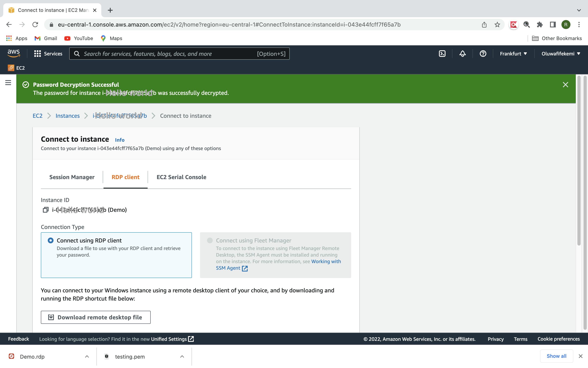Screen dimensions: 588x368
Task: Open the Oluwafifekemi account dropdown
Action: click(x=561, y=54)
